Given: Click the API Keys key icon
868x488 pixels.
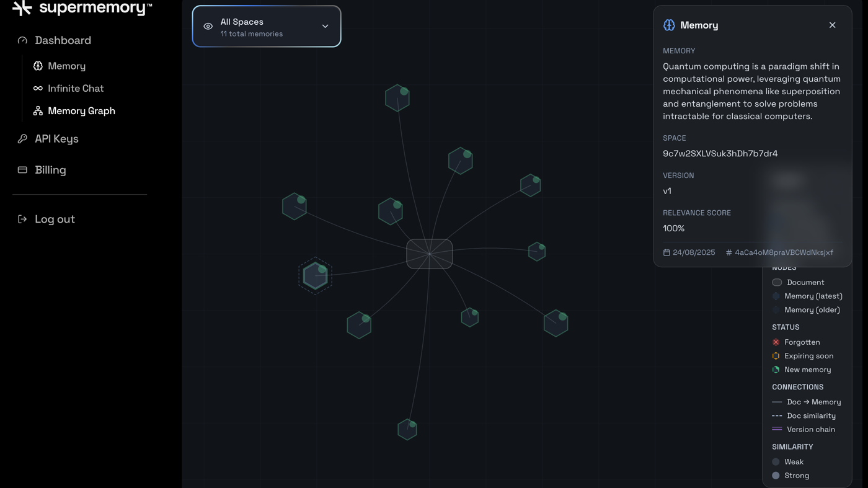Looking at the screenshot, I should (x=22, y=139).
